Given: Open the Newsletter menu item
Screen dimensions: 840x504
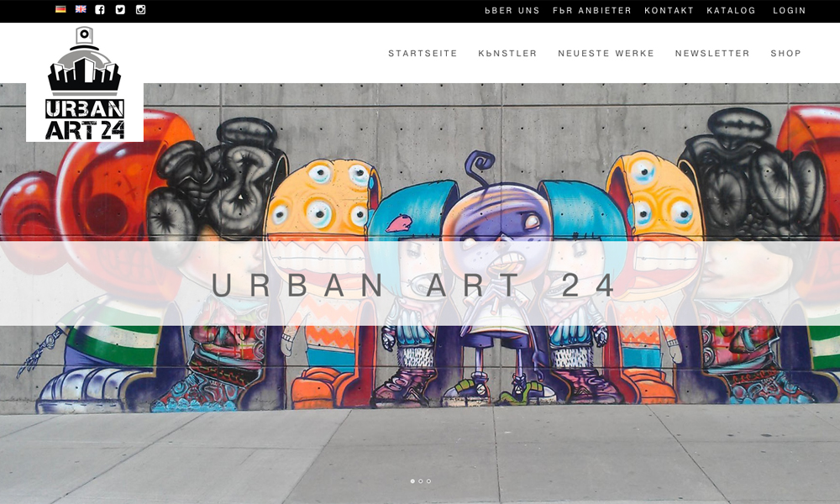Looking at the screenshot, I should [x=712, y=54].
